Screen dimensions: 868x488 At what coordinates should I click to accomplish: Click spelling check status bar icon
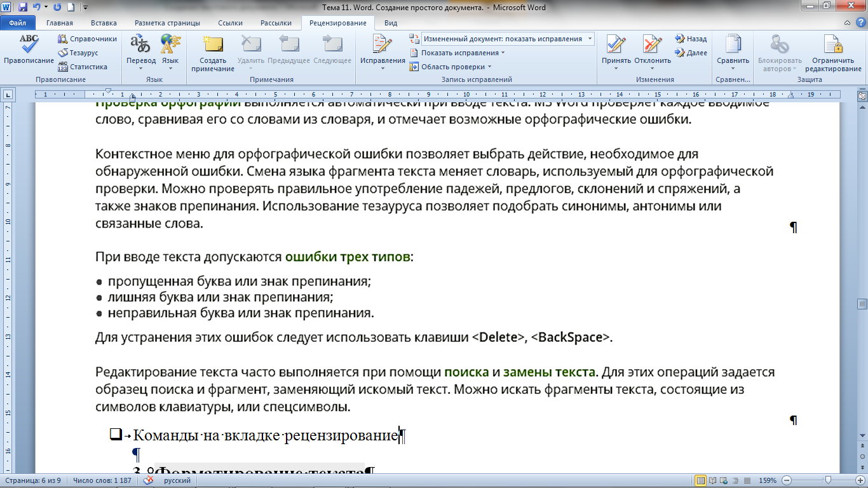[x=148, y=481]
